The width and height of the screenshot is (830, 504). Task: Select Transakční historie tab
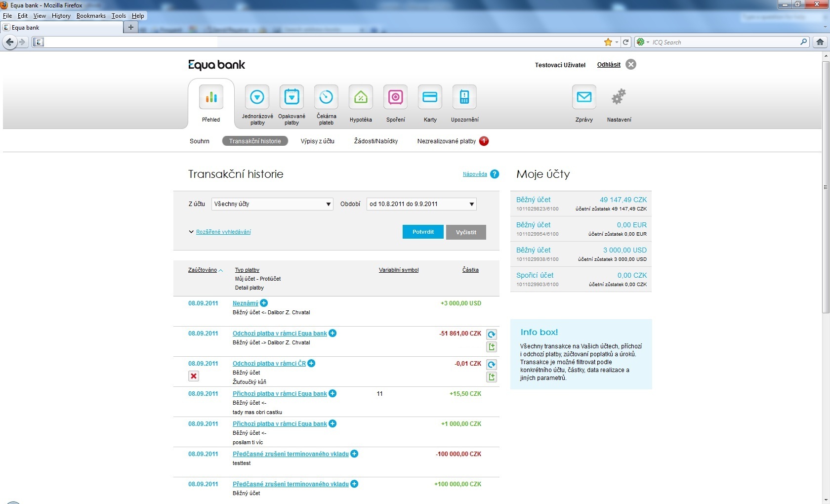pos(255,141)
